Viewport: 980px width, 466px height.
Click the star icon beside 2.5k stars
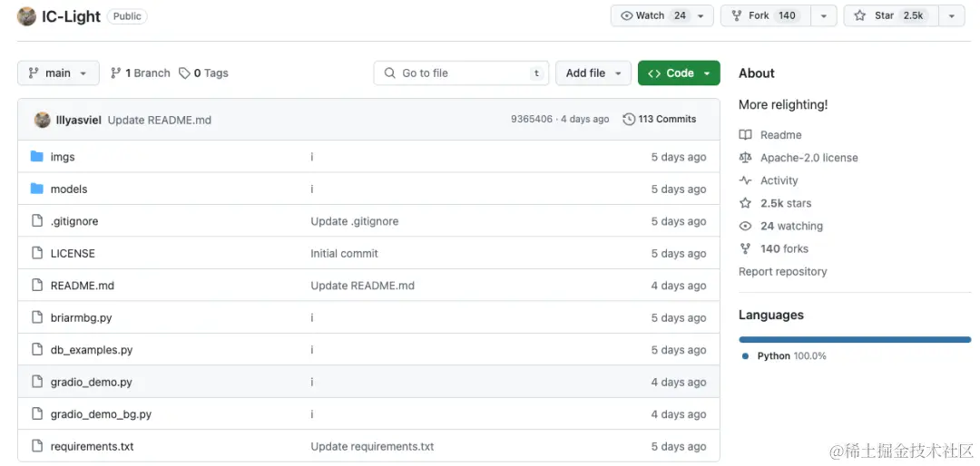pyautogui.click(x=745, y=203)
